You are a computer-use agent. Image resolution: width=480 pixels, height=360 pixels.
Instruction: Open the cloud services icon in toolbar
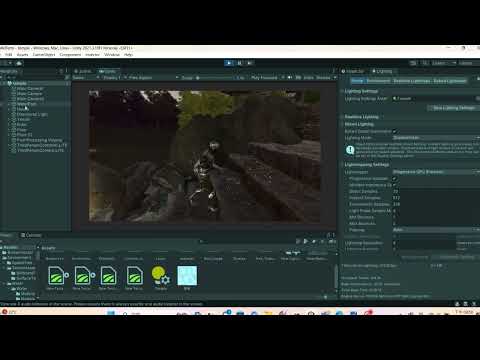(x=19, y=63)
